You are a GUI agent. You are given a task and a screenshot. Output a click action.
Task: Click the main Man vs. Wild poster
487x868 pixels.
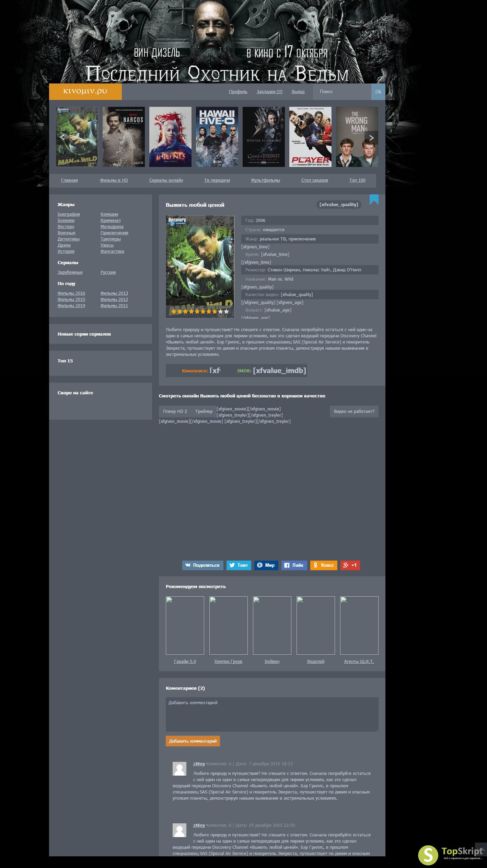pos(200,267)
